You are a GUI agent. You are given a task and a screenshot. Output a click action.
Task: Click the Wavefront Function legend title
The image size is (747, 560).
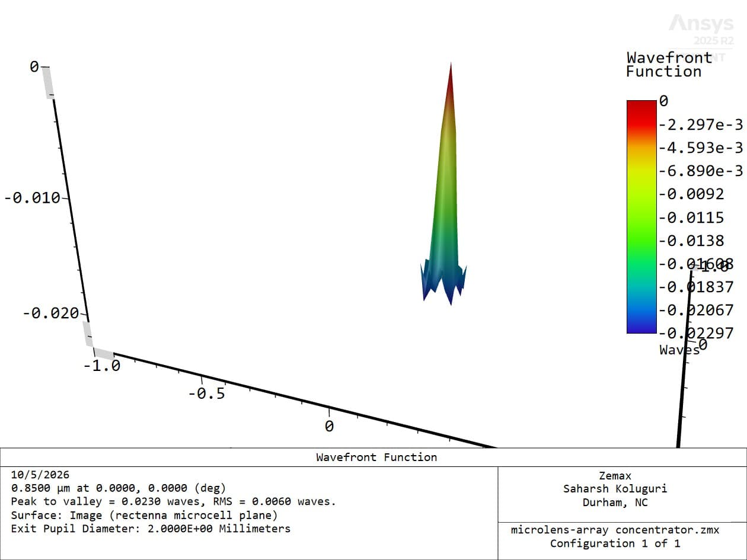click(x=669, y=65)
